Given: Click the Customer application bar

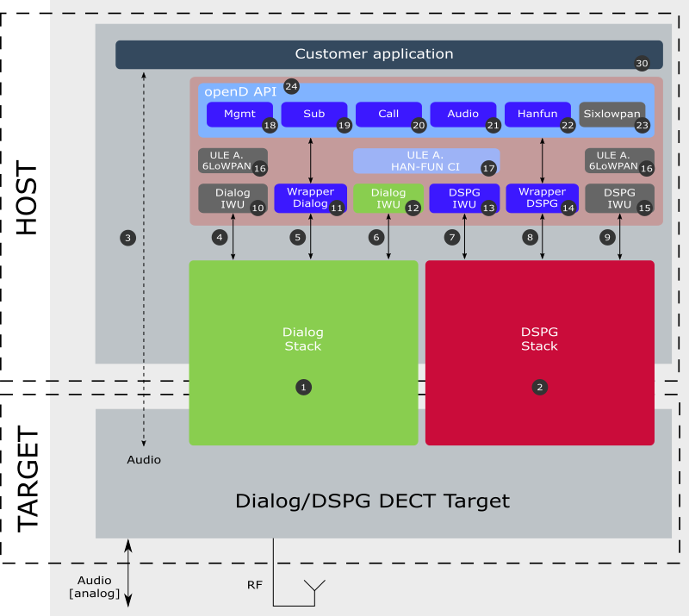Looking at the screenshot, I should coord(389,54).
